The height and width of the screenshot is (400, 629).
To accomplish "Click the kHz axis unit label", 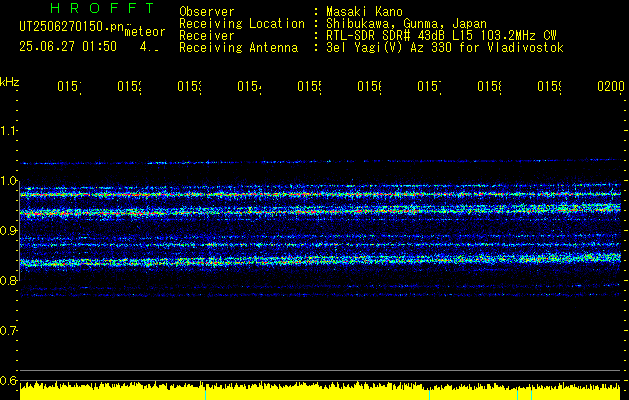I will point(10,82).
